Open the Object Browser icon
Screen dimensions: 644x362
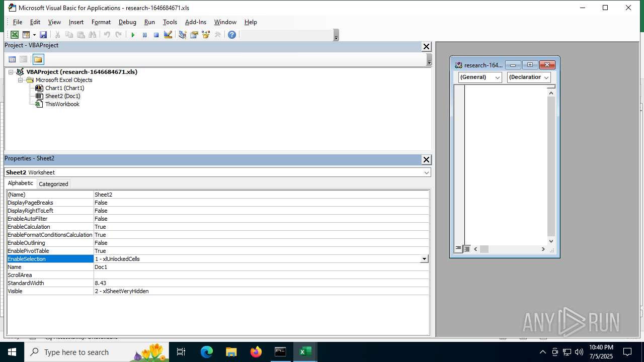coord(205,35)
